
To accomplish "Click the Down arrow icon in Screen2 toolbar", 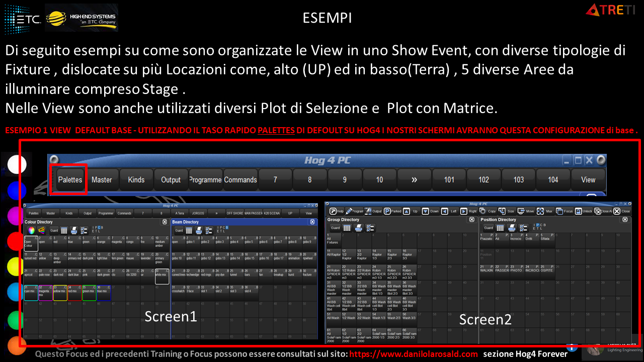I will pyautogui.click(x=425, y=211).
